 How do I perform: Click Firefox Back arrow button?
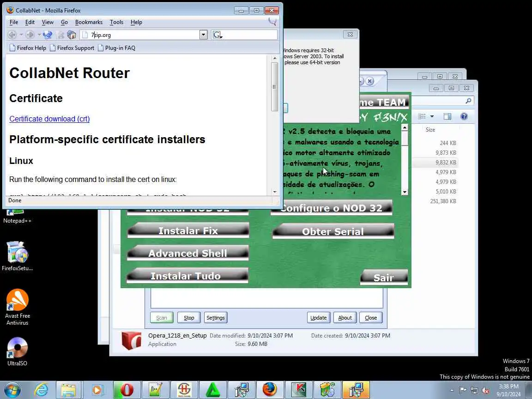(12, 35)
